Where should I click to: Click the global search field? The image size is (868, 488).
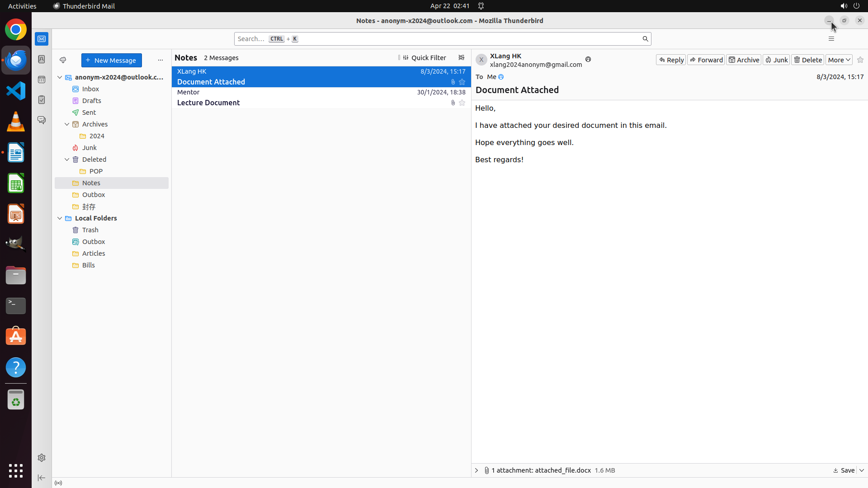pos(439,39)
